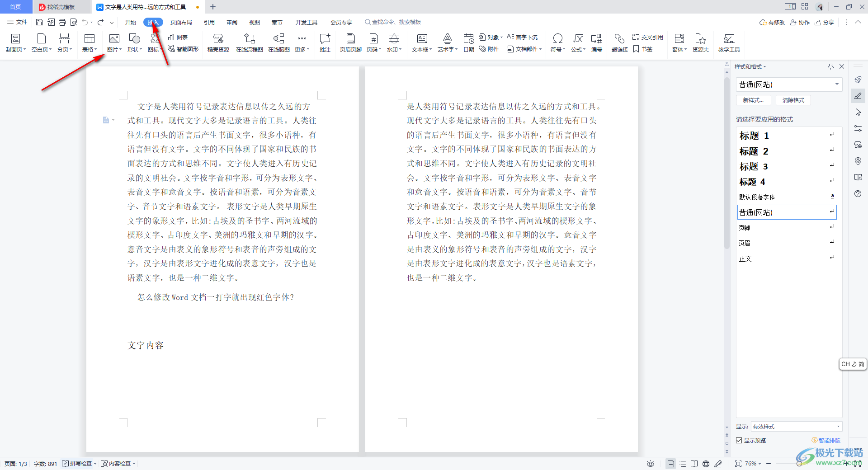Open teaching tools (教学工具)
The width and height of the screenshot is (868, 470).
pyautogui.click(x=729, y=43)
